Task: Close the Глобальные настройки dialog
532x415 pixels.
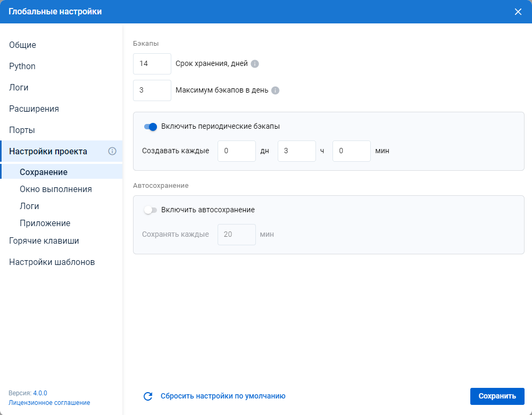Action: (x=518, y=12)
